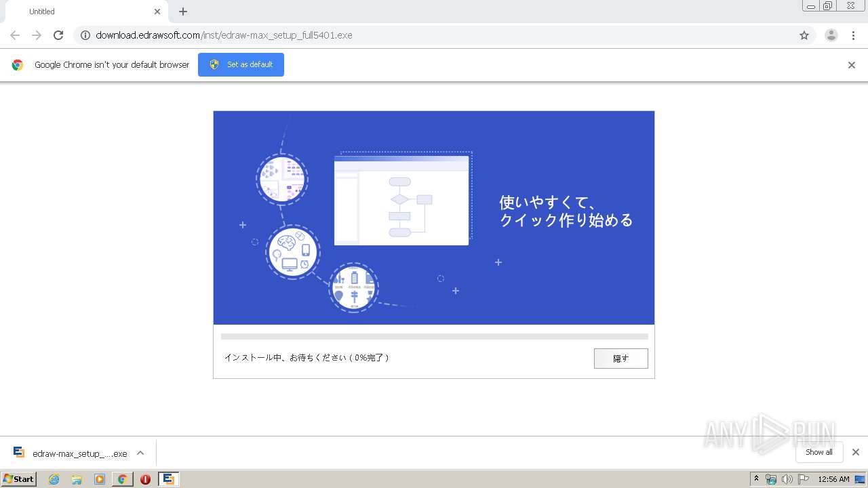
Task: Open Windows Media Player taskbar icon
Action: [100, 479]
